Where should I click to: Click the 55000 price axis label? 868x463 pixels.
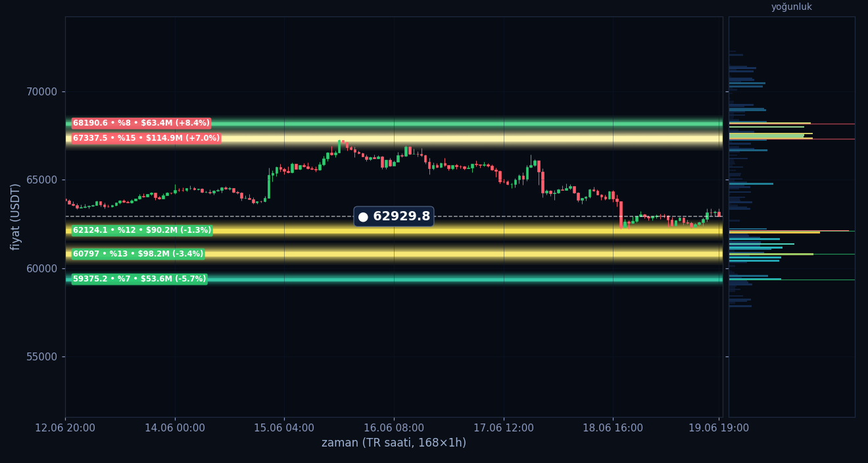pos(41,356)
